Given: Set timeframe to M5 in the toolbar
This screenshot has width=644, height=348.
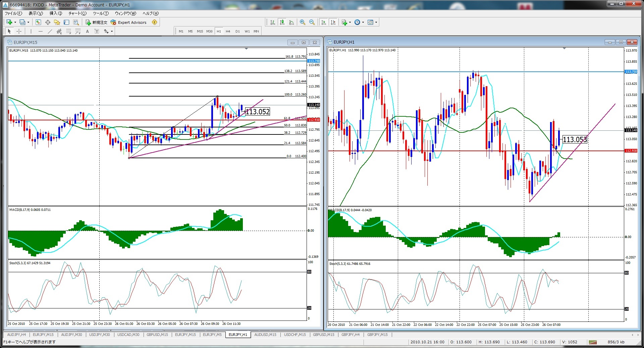Looking at the screenshot, I should click(191, 31).
